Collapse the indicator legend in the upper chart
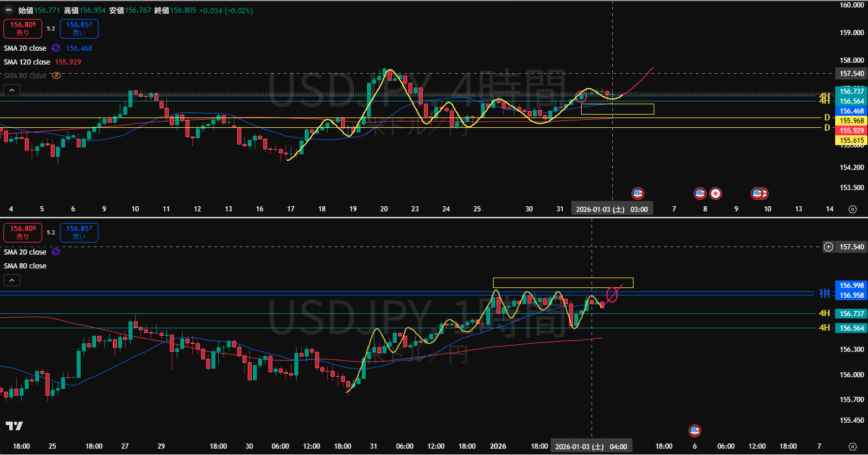The width and height of the screenshot is (868, 455). 12,90
